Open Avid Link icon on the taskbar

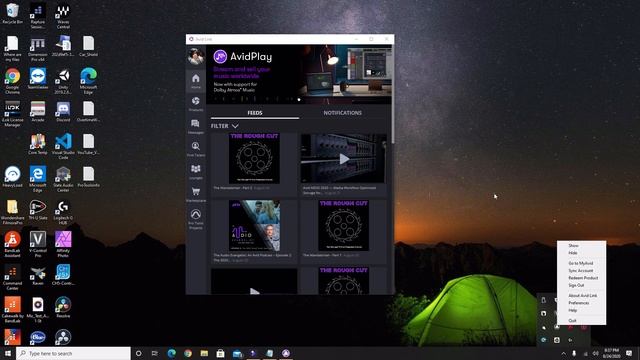coord(286,353)
